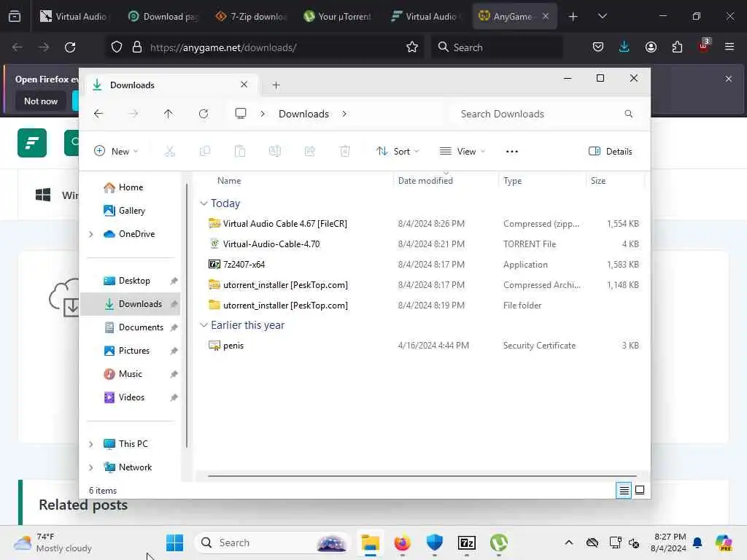Expand This PC in navigation pane
The height and width of the screenshot is (560, 747).
[x=91, y=444]
